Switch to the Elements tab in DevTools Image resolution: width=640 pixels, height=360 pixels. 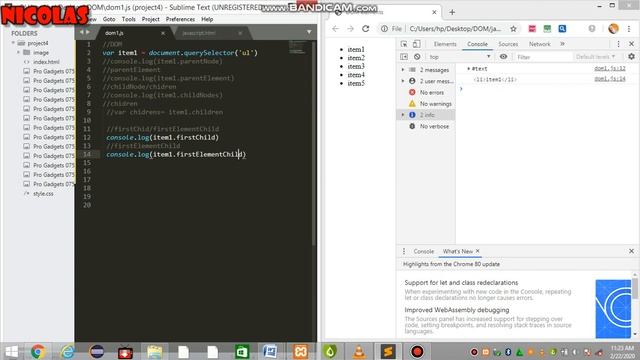click(x=445, y=44)
